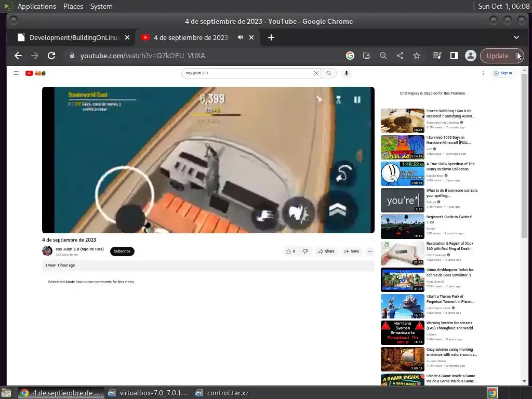Select the 4 de septiembre de 2023 tab
This screenshot has height=399, width=532.
(197, 37)
